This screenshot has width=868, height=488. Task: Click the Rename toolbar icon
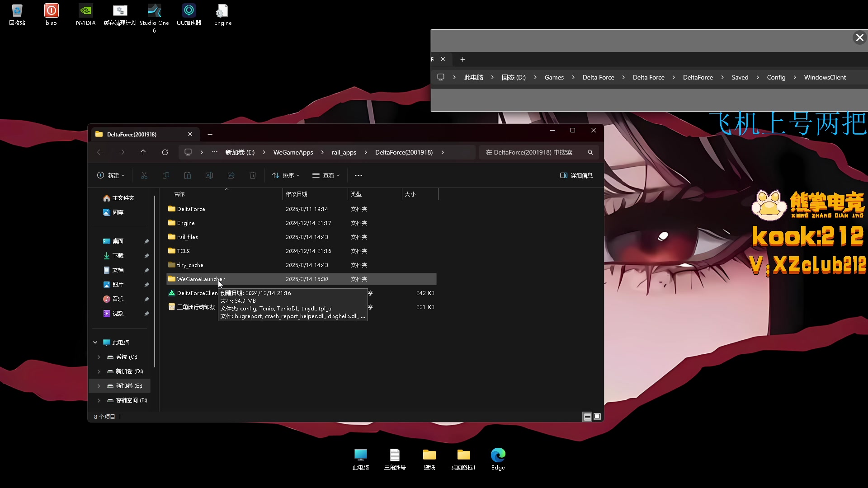pos(209,175)
